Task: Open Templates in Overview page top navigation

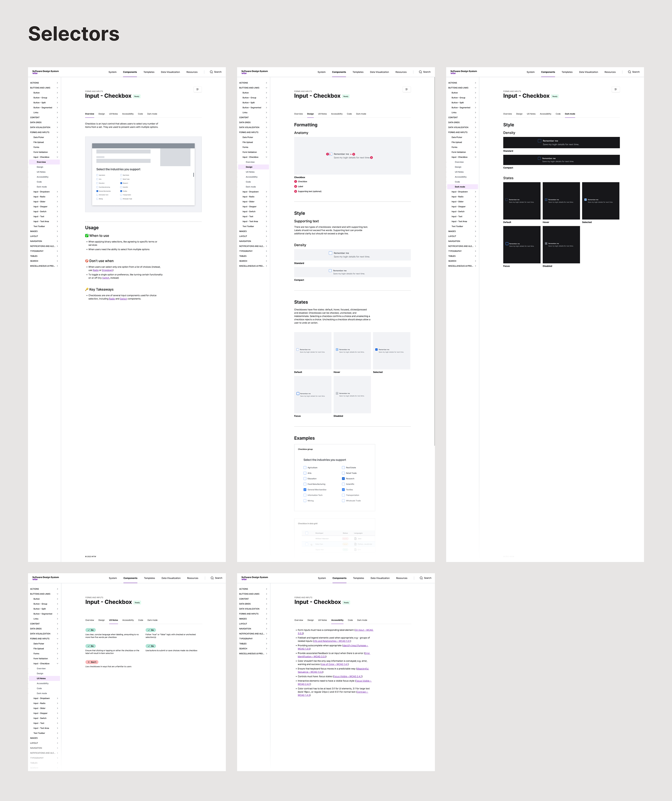Action: [x=149, y=72]
